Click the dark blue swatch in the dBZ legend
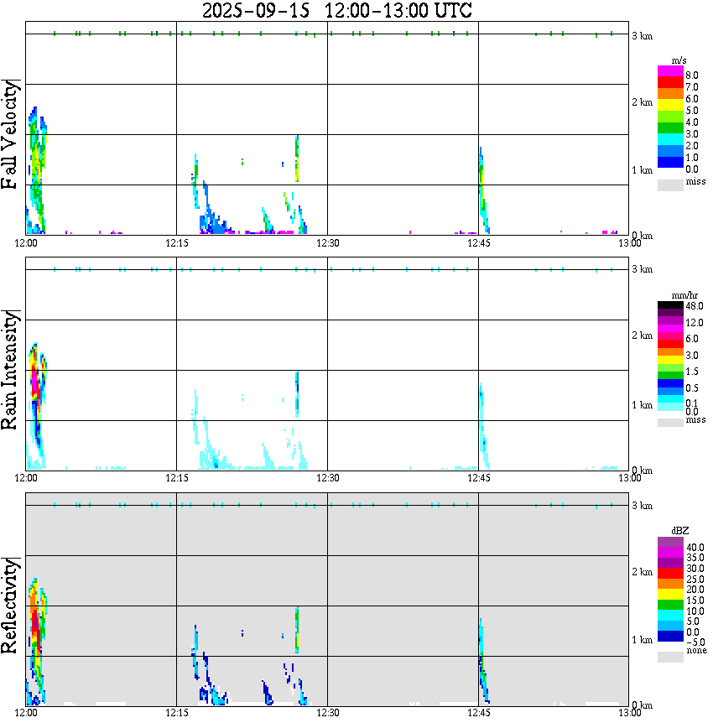Image resolution: width=713 pixels, height=728 pixels. click(x=670, y=637)
